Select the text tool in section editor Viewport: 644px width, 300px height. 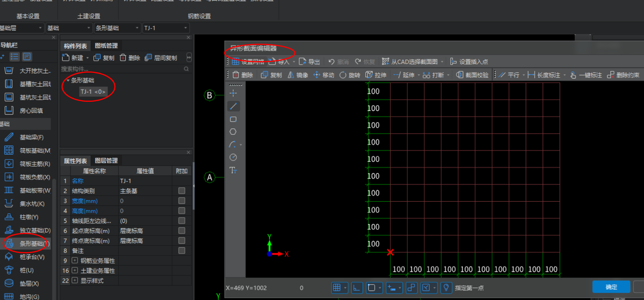point(233,170)
